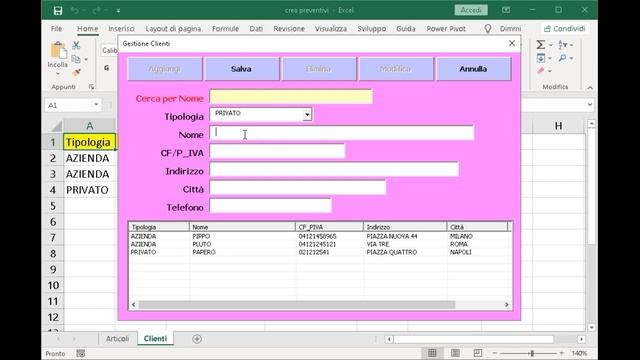The width and height of the screenshot is (640, 360).
Task: Click the column H header
Action: pyautogui.click(x=558, y=126)
